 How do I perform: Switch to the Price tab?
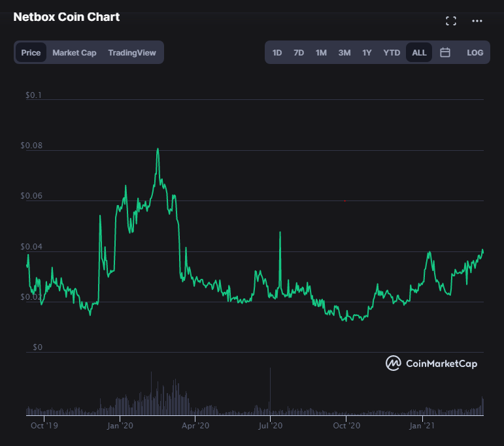coord(31,52)
